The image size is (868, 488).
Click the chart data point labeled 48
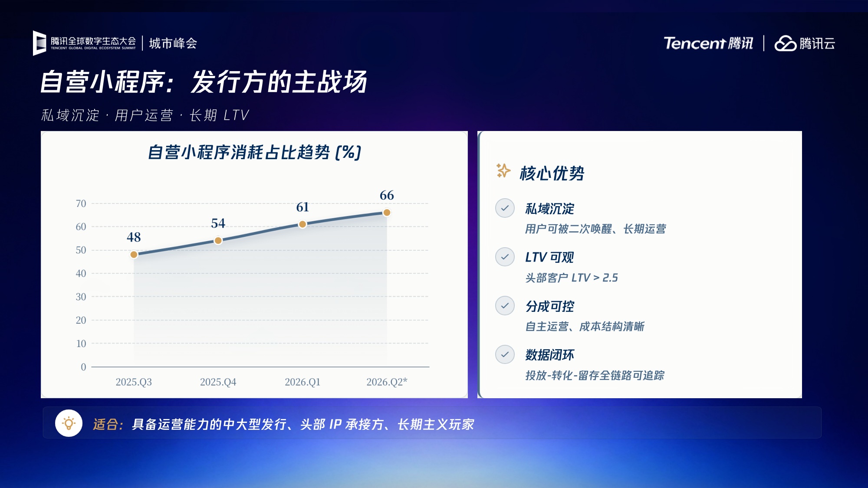134,255
